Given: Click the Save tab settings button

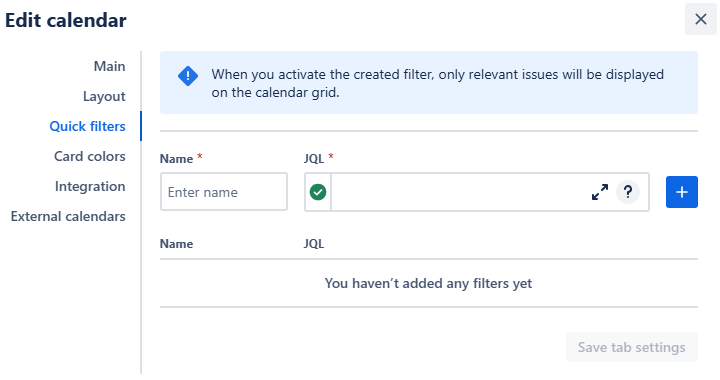Looking at the screenshot, I should click(631, 347).
